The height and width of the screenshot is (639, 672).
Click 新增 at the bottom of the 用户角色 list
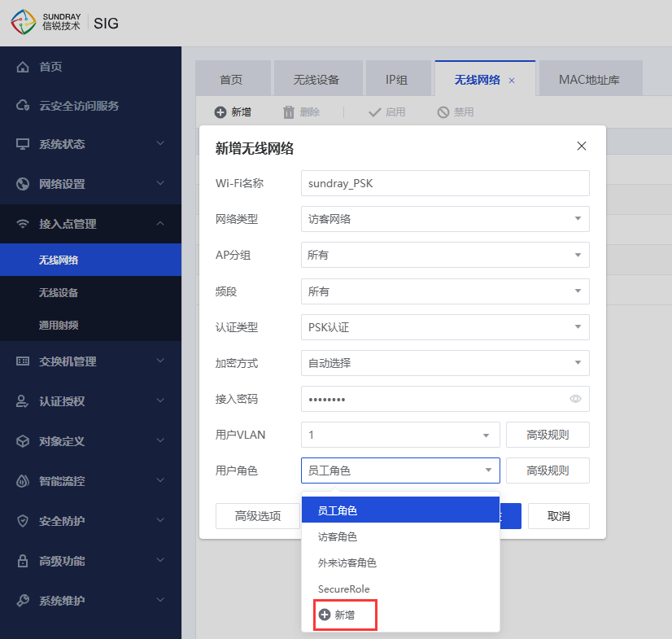pos(345,615)
